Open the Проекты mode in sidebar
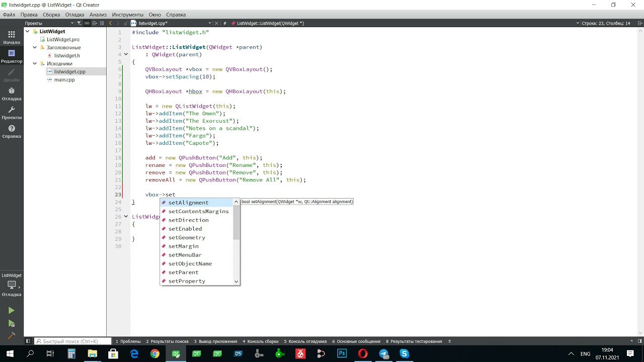 12,113
